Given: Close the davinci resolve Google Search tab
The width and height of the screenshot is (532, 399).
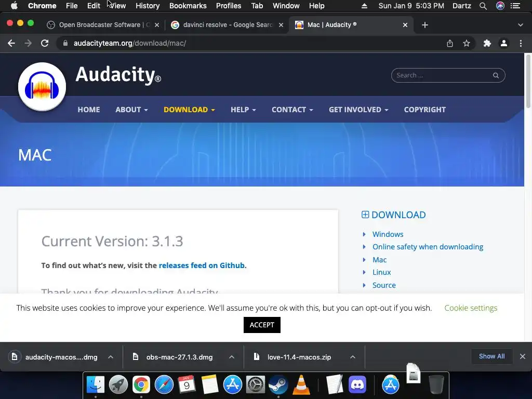Looking at the screenshot, I should (281, 25).
